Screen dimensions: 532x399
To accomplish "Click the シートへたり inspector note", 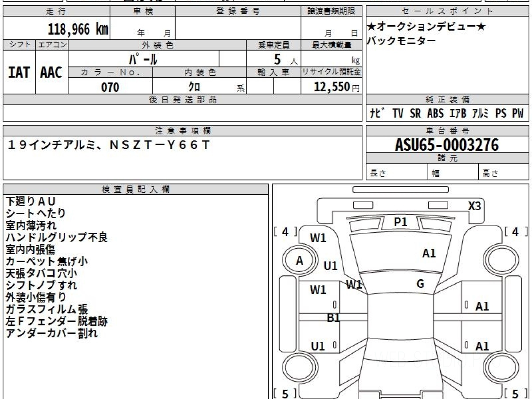I will (x=35, y=213).
